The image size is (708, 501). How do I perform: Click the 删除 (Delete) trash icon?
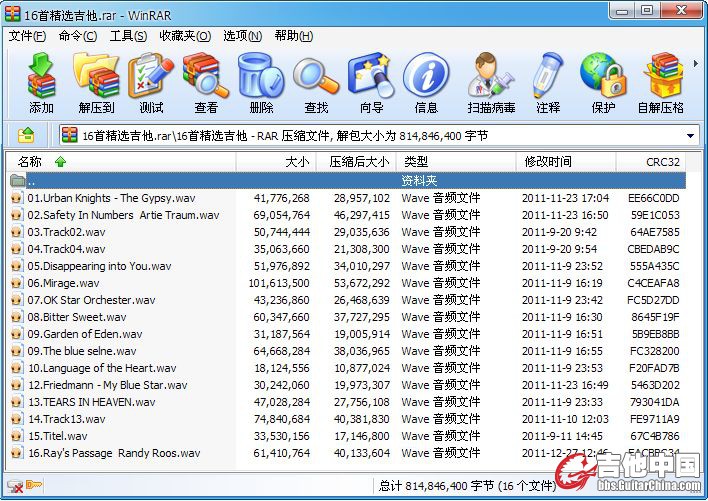coord(261,83)
